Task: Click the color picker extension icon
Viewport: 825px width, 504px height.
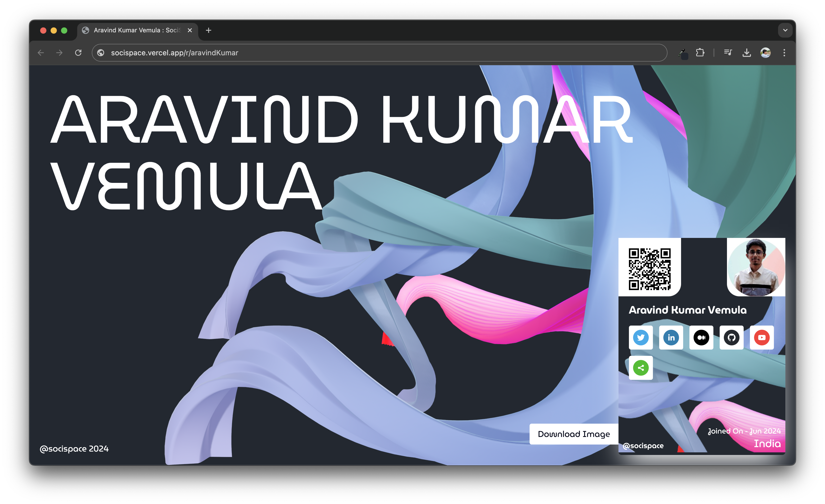Action: (682, 53)
